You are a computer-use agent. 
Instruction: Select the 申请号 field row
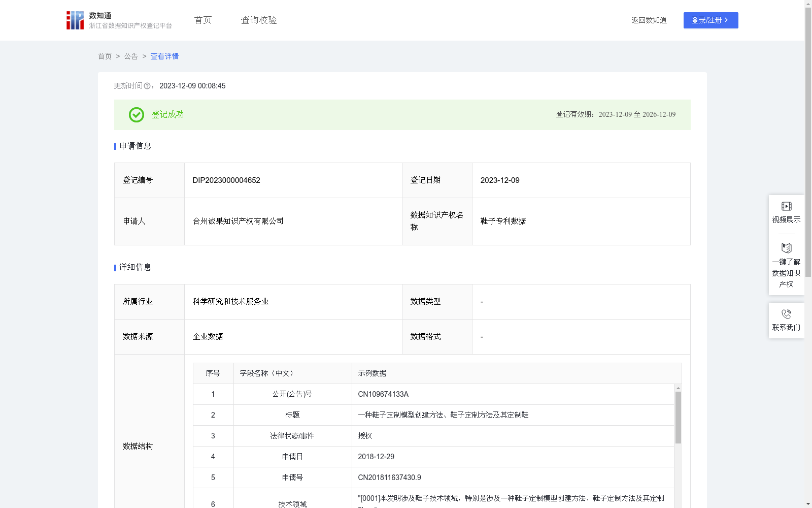click(x=434, y=478)
